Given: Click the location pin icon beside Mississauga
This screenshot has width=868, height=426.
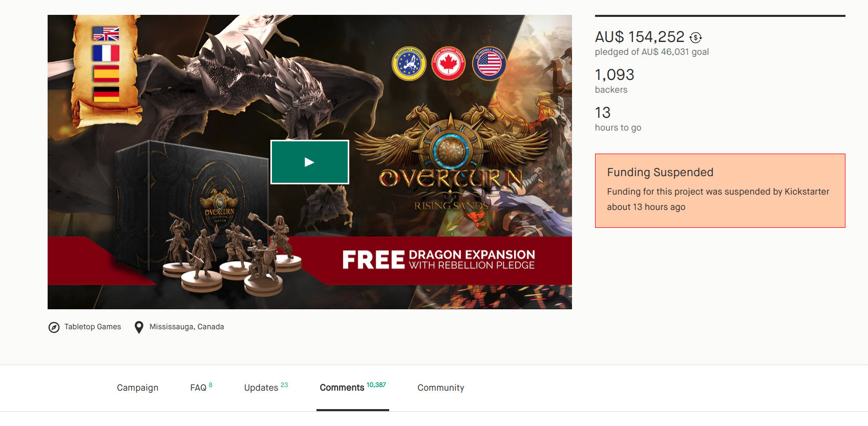Looking at the screenshot, I should coord(139,327).
